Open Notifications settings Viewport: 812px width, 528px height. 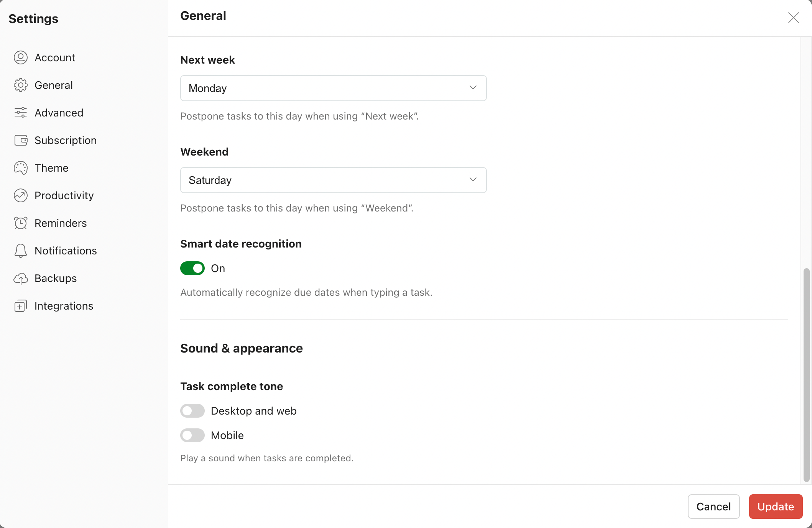coord(66,250)
